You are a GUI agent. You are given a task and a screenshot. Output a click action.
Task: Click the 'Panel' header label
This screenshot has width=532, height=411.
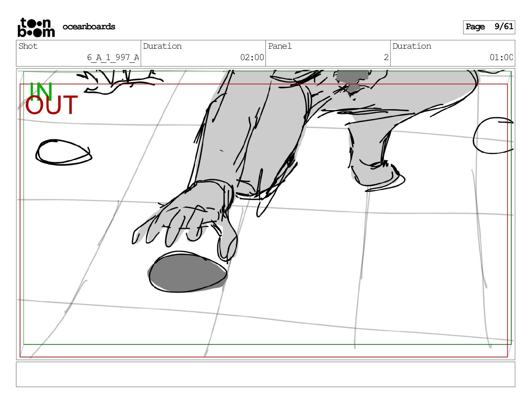280,46
